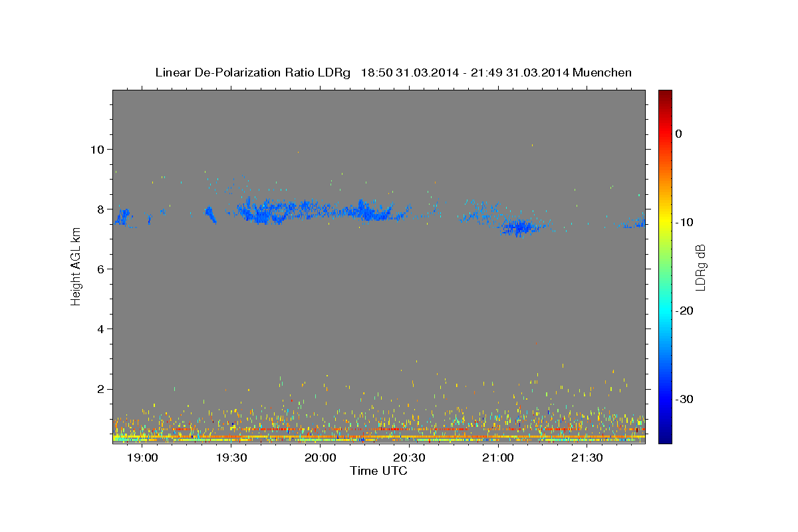Click the dark blue bottom of the colorbar
The width and height of the screenshot is (798, 532).
pyautogui.click(x=664, y=438)
